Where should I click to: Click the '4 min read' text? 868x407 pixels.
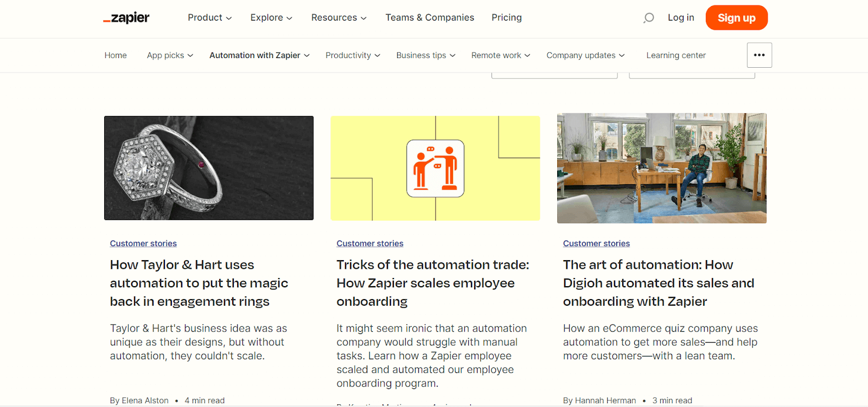pyautogui.click(x=205, y=400)
